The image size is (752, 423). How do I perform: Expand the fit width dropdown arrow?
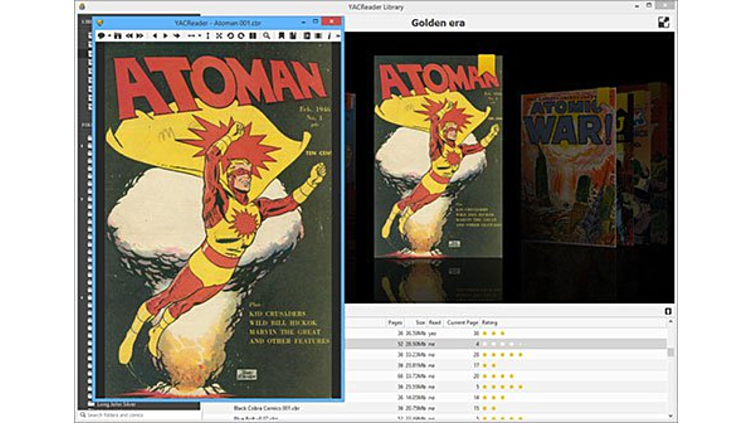pos(199,36)
